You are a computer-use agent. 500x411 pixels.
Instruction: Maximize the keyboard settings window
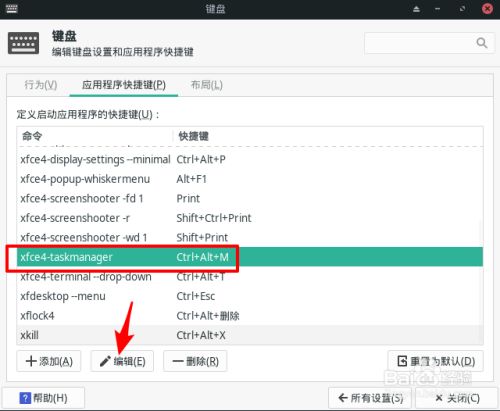462,9
